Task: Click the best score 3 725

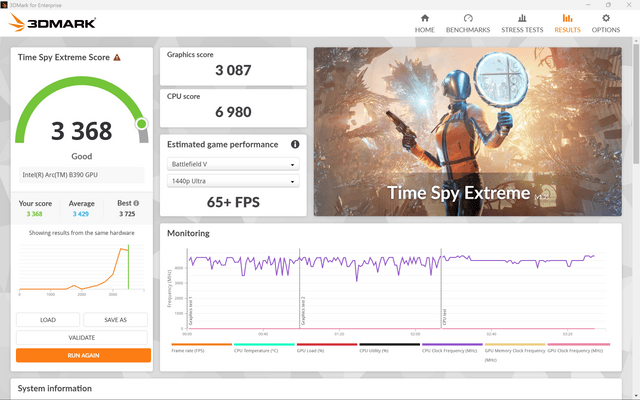Action: 127,214
